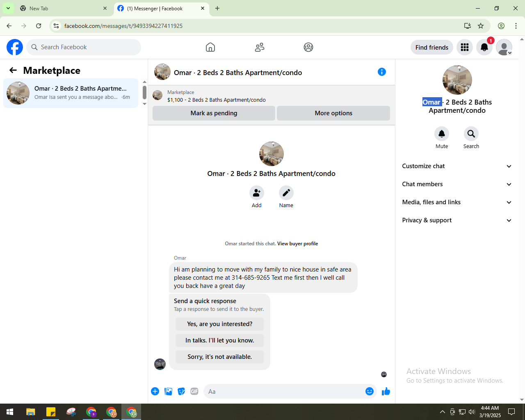Screen dimensions: 525x420
Task: Open View buyer profile link
Action: point(298,244)
